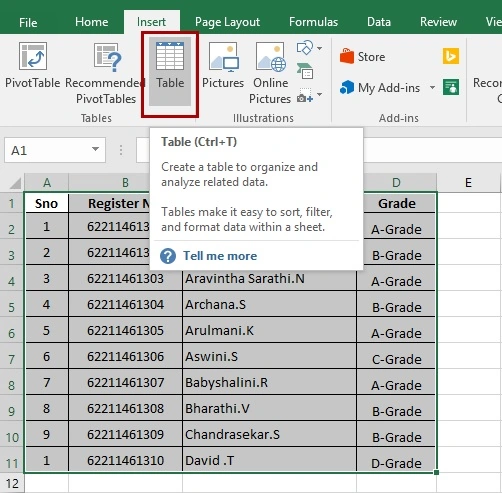Open Recommended PivotTables

106,72
